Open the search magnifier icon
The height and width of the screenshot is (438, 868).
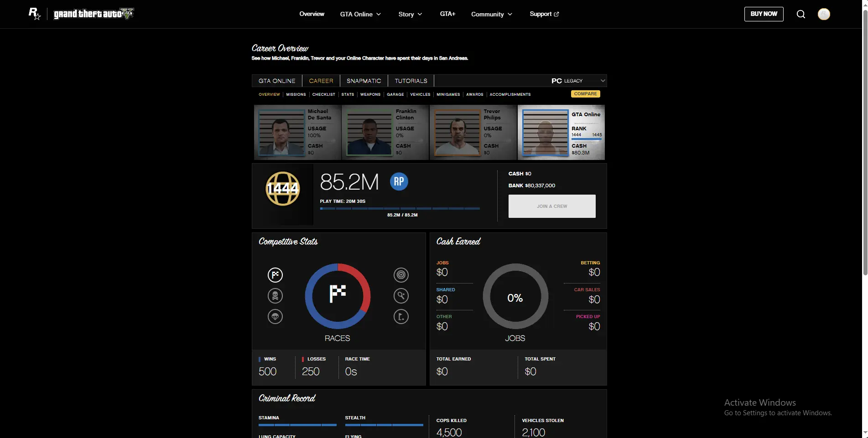coord(800,14)
